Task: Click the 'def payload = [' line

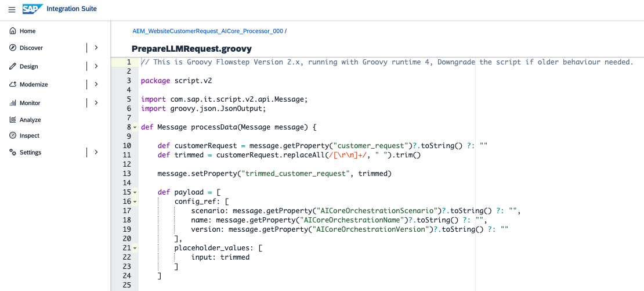Action: pos(189,192)
